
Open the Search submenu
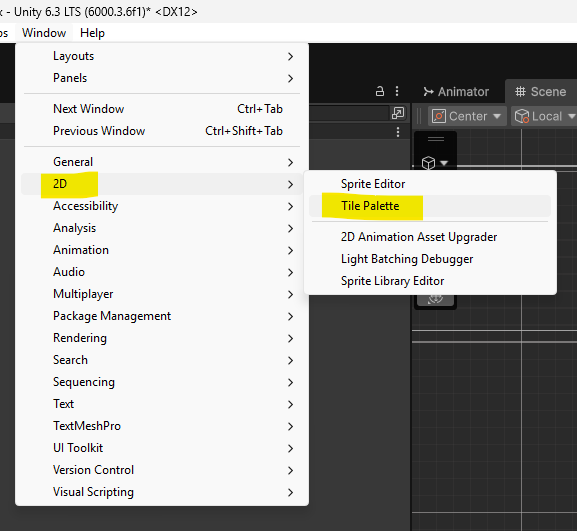click(162, 360)
